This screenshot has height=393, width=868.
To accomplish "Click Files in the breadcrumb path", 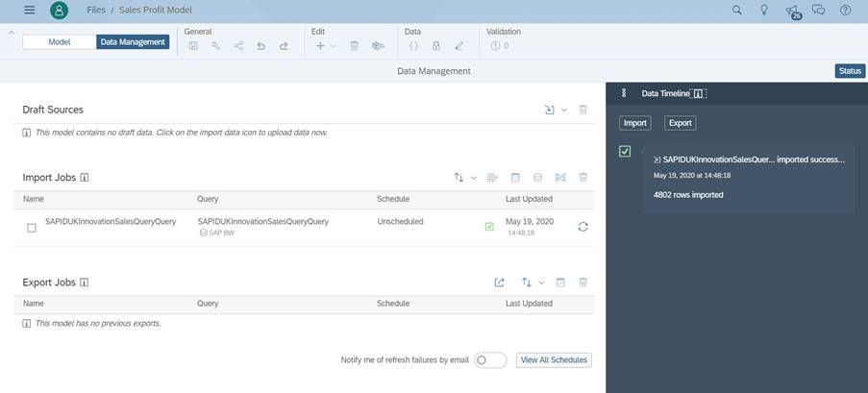I will tap(96, 11).
